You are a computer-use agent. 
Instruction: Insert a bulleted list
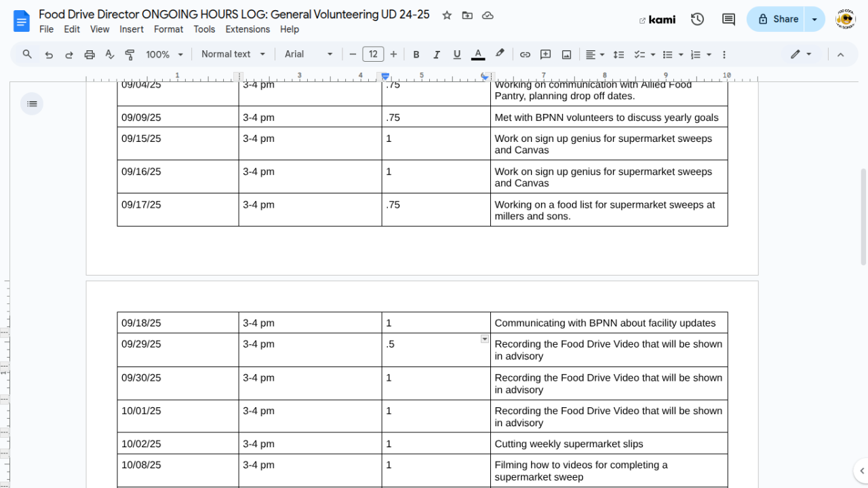coord(667,54)
